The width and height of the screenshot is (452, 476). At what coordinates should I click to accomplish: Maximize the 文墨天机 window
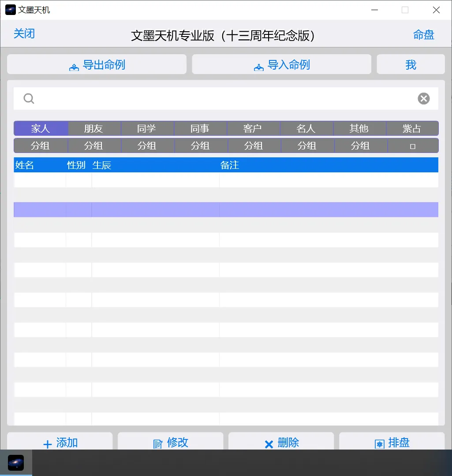[405, 10]
